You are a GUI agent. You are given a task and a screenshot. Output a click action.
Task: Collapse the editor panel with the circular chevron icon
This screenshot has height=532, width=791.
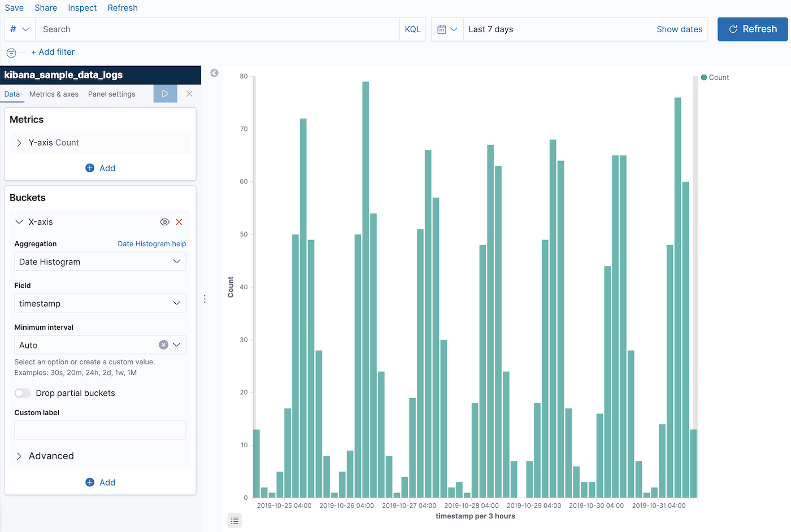214,73
